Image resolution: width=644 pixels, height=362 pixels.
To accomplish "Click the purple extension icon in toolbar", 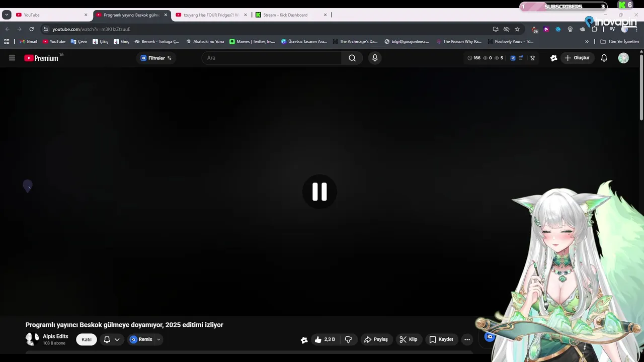I will (546, 29).
